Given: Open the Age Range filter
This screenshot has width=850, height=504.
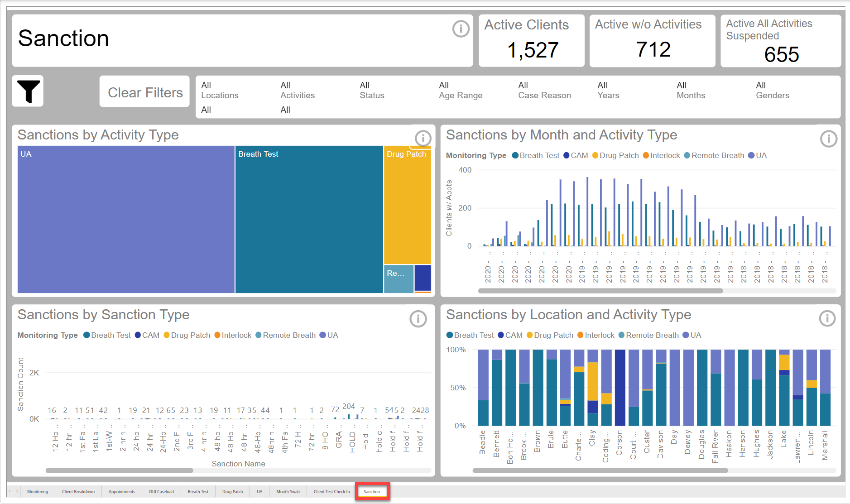Looking at the screenshot, I should pyautogui.click(x=460, y=91).
